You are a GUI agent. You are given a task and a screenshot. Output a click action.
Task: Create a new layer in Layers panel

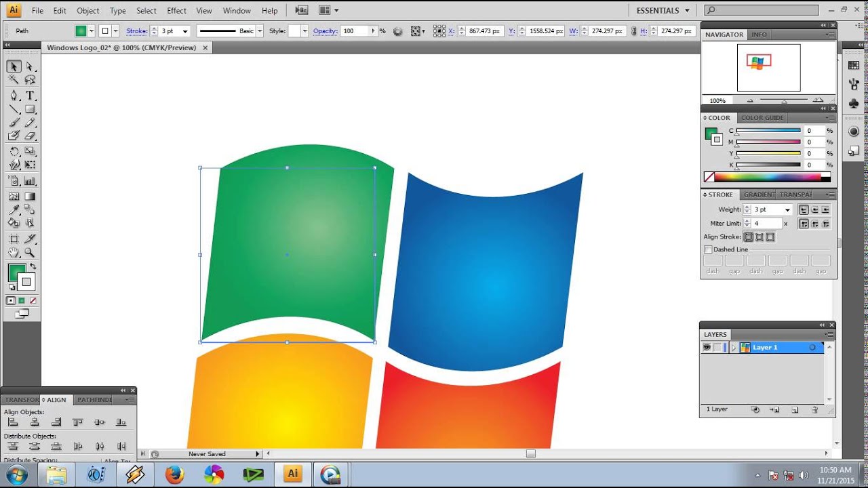coord(795,409)
